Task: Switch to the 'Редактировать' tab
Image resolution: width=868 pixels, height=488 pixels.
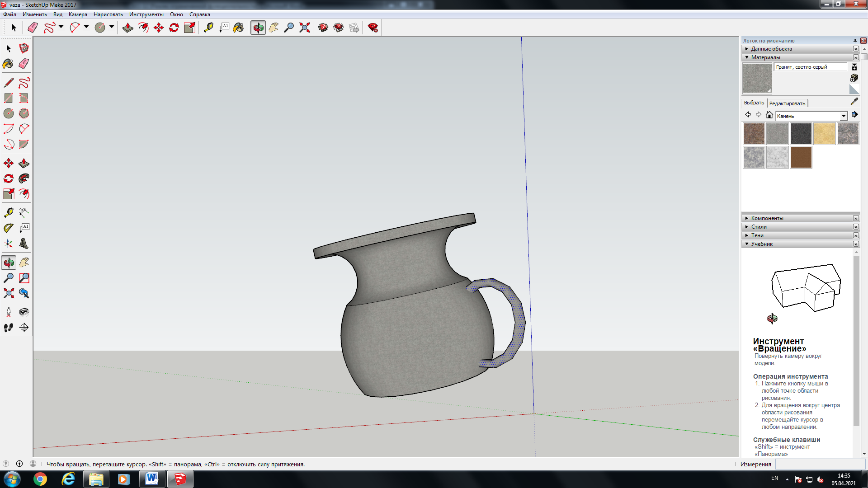Action: 787,103
